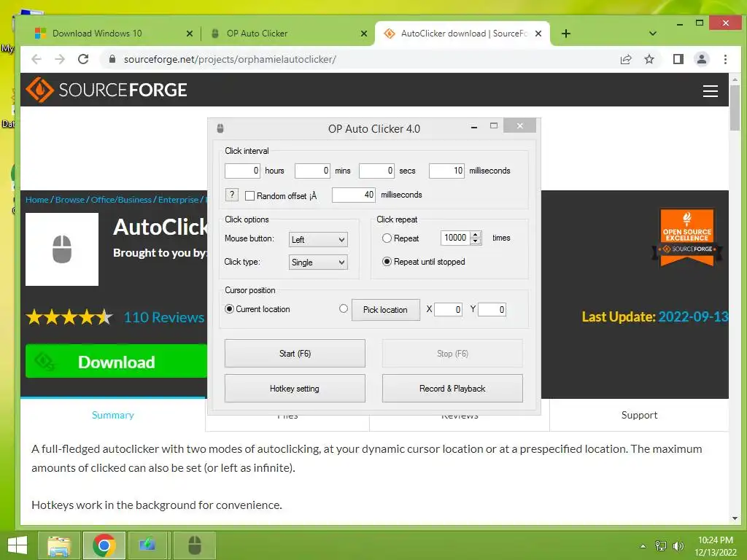Viewport: 747px width, 560px height.
Task: Open File Explorer from the taskbar
Action: (59, 545)
